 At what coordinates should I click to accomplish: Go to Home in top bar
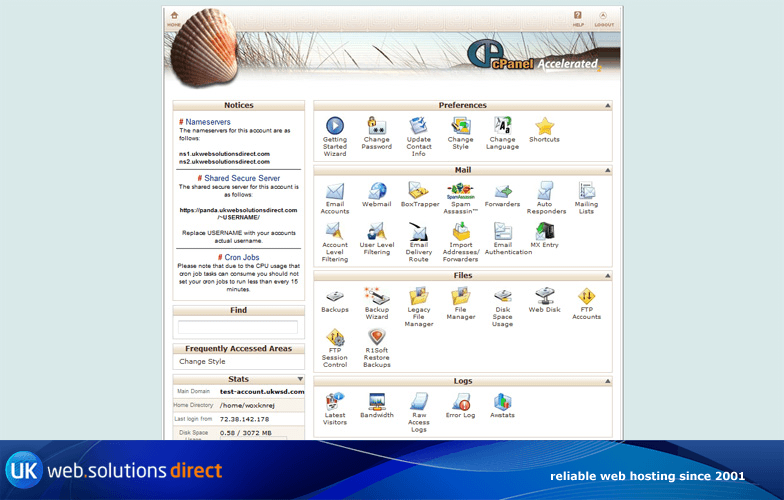[x=174, y=18]
